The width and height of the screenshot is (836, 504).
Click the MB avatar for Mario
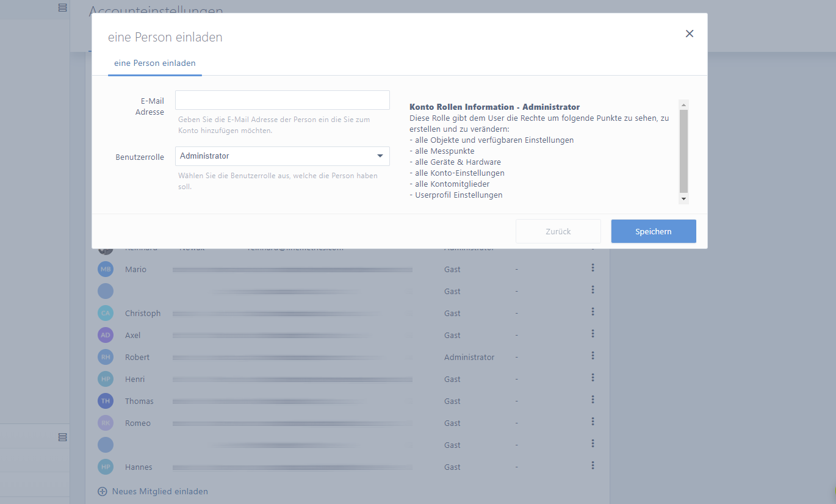point(106,269)
